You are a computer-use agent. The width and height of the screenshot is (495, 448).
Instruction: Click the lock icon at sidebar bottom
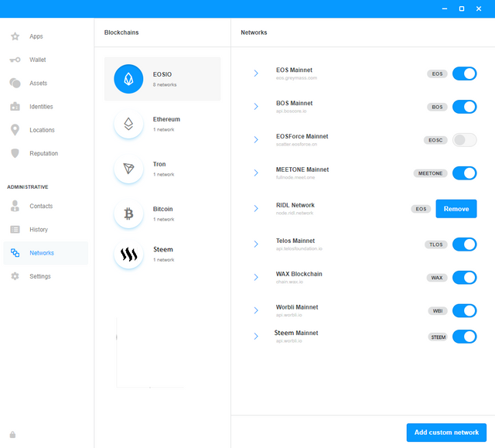pyautogui.click(x=12, y=435)
